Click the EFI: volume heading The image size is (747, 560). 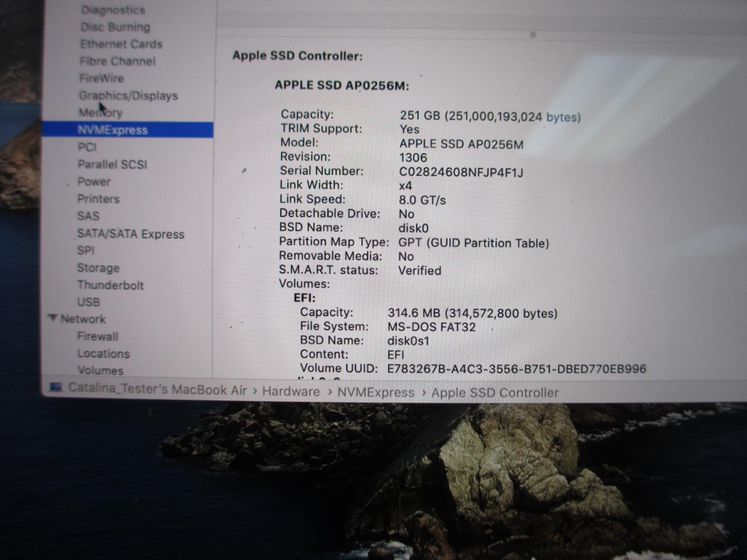click(304, 298)
